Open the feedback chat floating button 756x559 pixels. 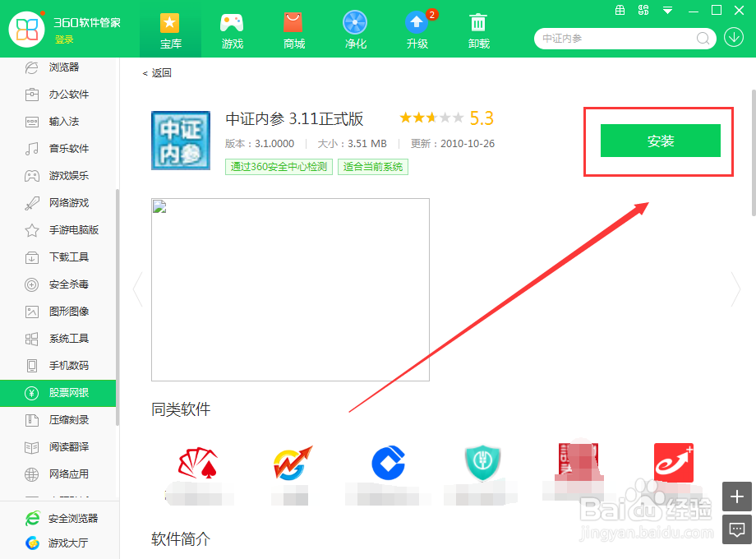(x=737, y=529)
